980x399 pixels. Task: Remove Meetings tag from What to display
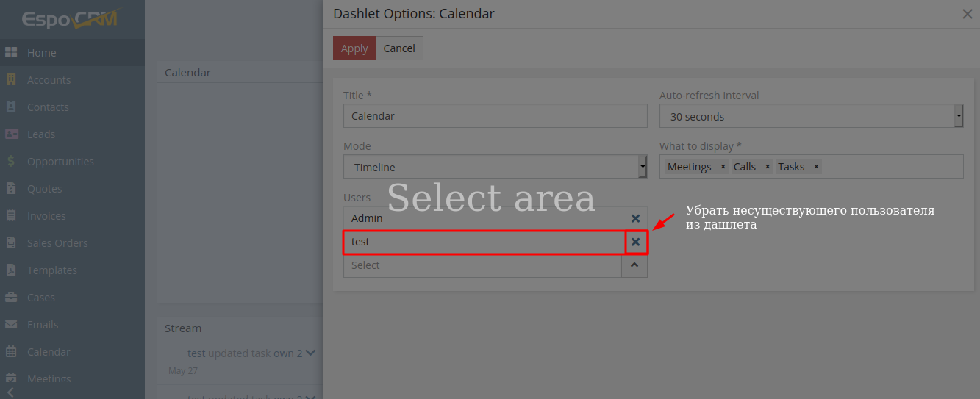coord(723,167)
